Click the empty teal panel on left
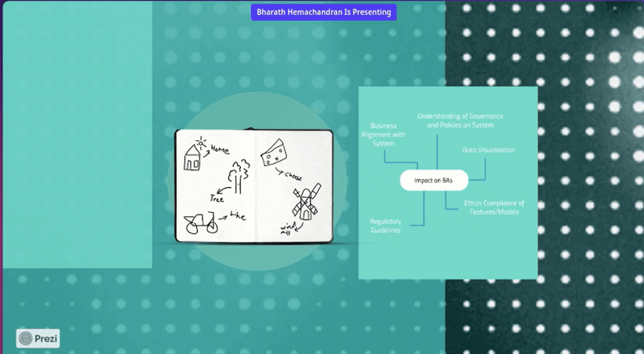 point(78,134)
